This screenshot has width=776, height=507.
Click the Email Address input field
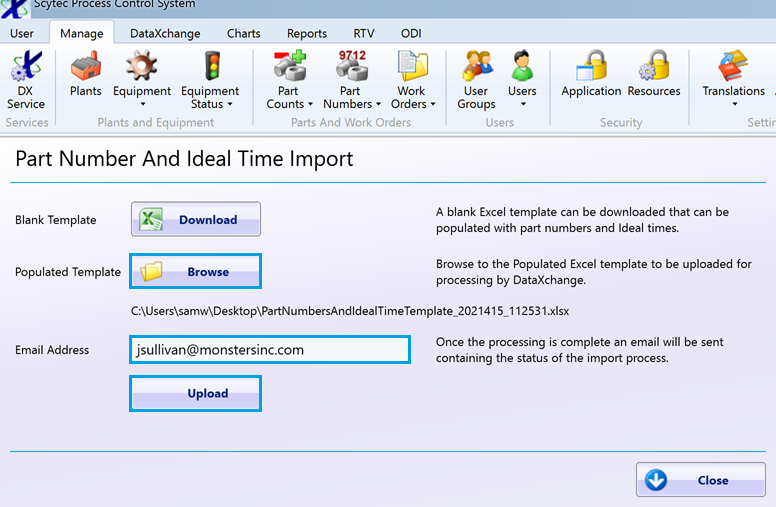[270, 350]
